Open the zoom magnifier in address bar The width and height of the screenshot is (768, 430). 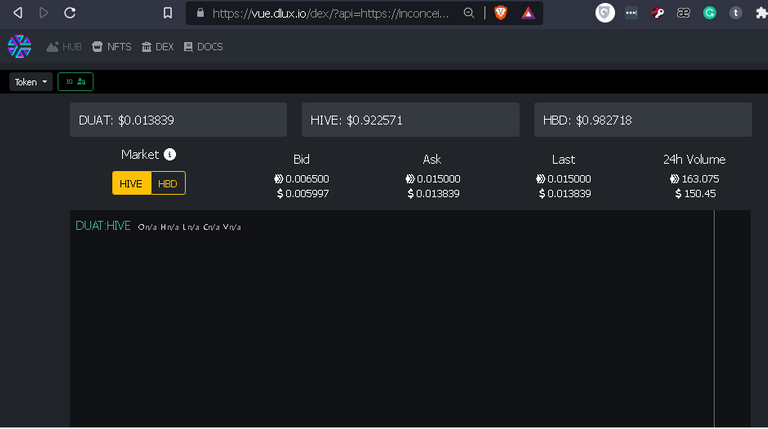(x=469, y=13)
